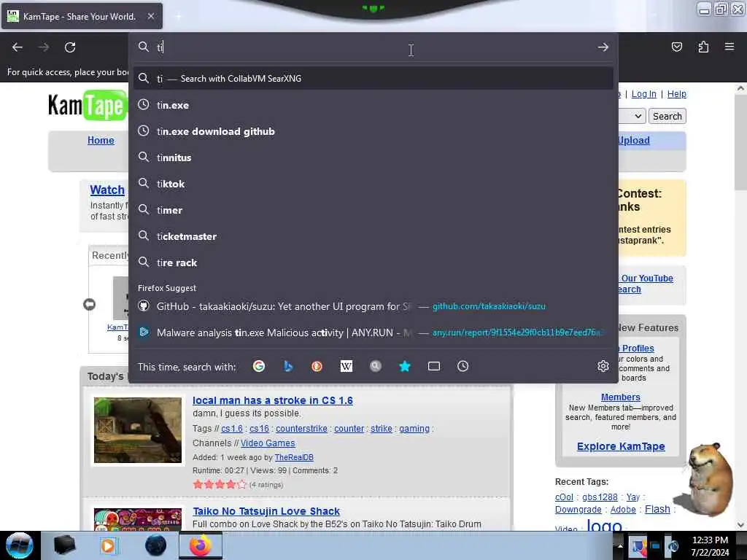Click the browser forward arrow
This screenshot has width=747, height=560.
[x=44, y=47]
